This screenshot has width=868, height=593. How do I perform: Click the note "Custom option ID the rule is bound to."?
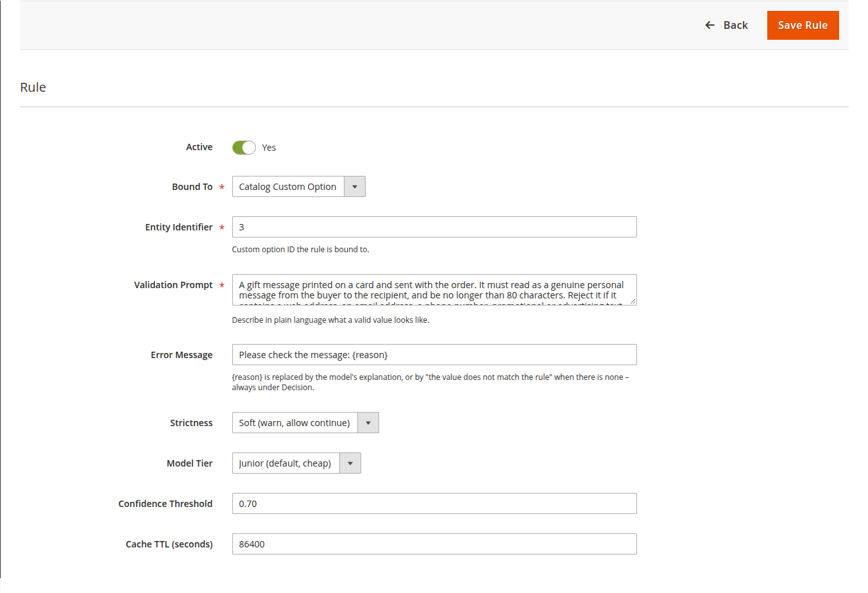click(x=300, y=250)
